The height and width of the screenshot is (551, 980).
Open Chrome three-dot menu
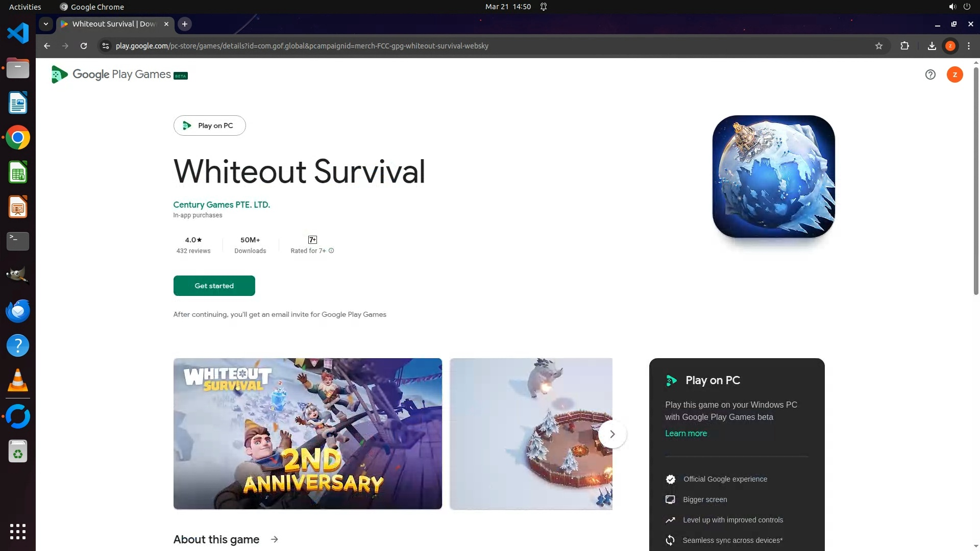969,46
